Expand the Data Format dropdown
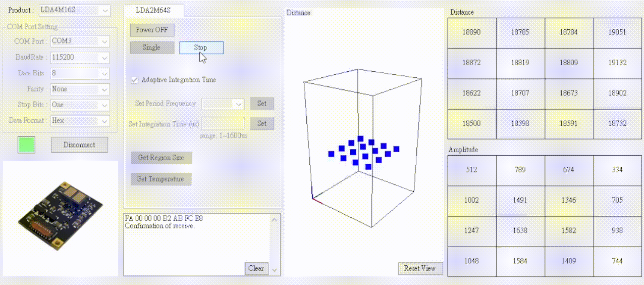The height and width of the screenshot is (285, 644). [80, 121]
